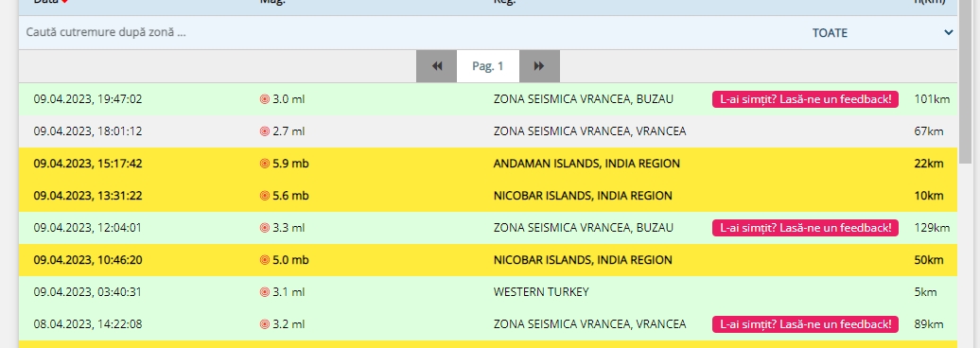Click epicenter icon beside 2.7 ml magnitude
This screenshot has width=980, height=348.
(264, 131)
